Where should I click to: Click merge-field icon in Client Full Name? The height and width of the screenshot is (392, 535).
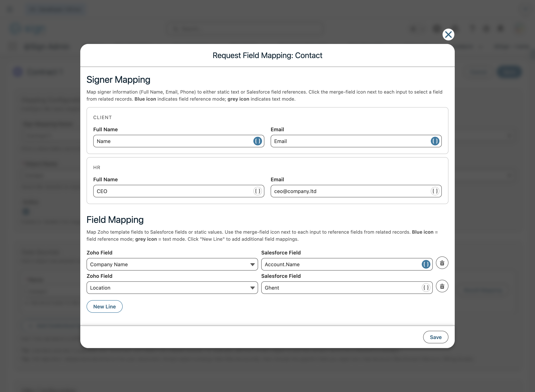[257, 141]
